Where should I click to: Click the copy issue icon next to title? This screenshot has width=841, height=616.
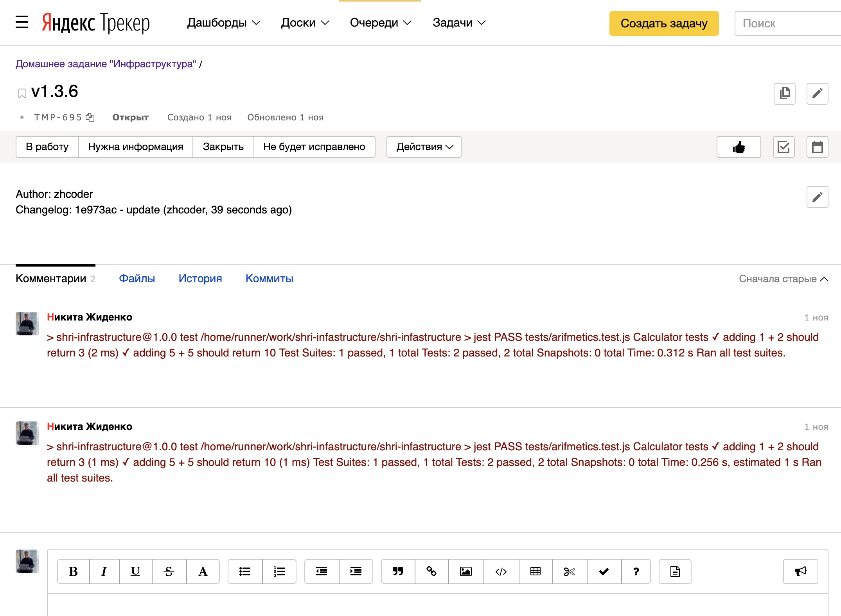[784, 94]
